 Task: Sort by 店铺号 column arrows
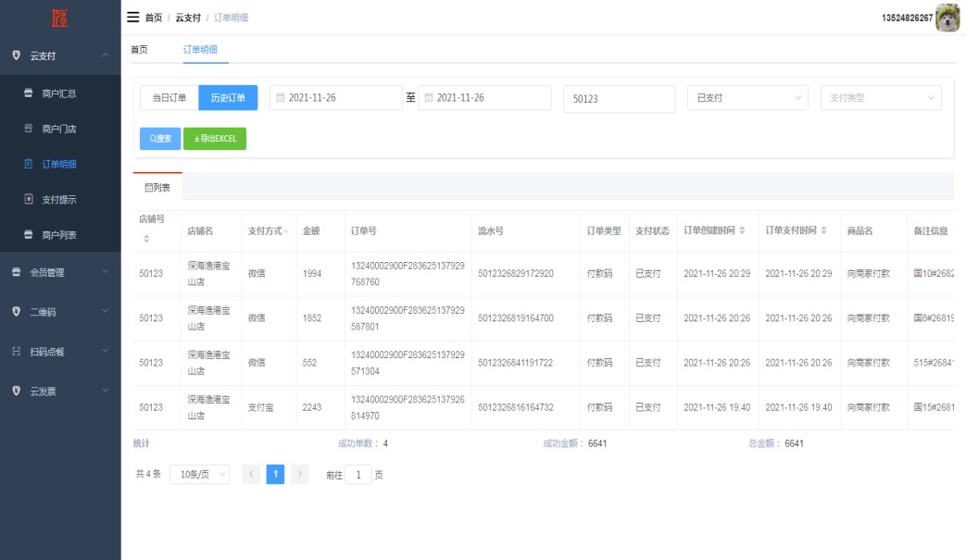(145, 240)
